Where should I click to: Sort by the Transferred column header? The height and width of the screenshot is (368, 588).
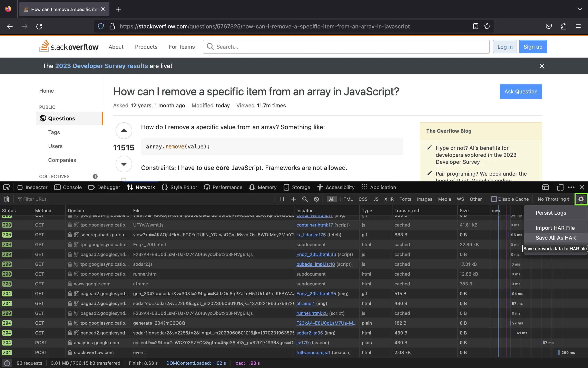(424, 211)
